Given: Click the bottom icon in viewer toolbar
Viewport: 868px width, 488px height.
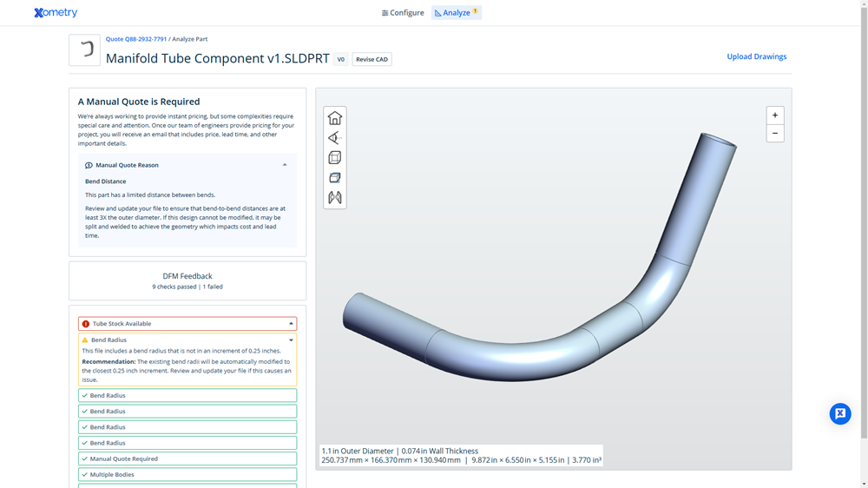Looking at the screenshot, I should (x=335, y=198).
